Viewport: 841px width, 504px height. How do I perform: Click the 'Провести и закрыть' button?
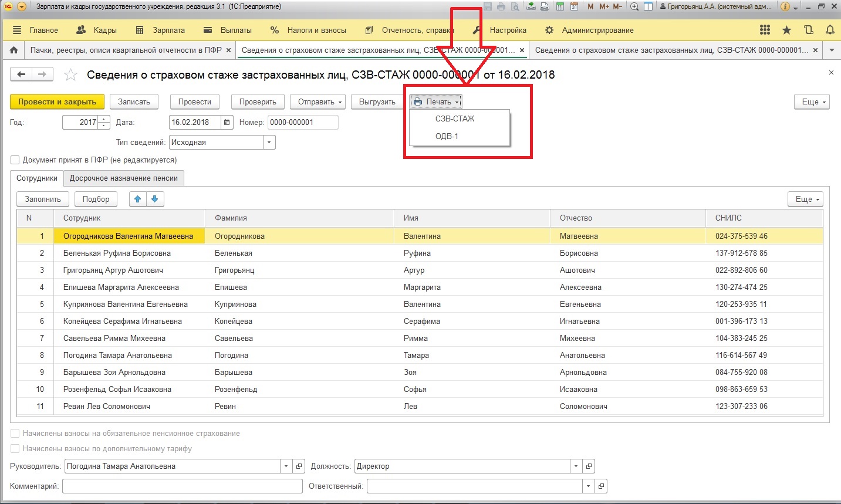point(57,102)
